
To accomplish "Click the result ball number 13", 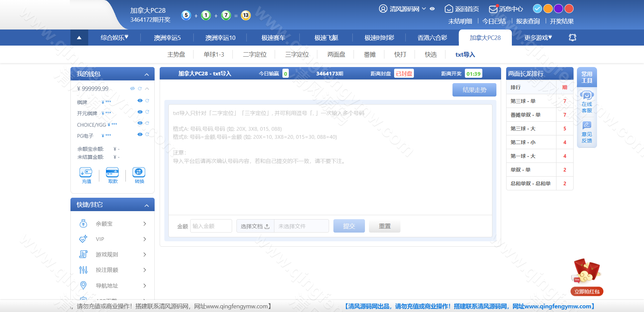I will click(x=246, y=15).
